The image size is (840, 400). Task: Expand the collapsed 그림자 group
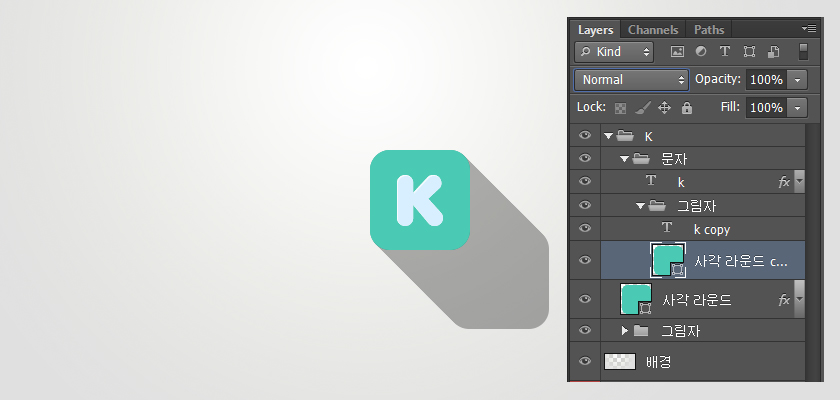pos(625,331)
